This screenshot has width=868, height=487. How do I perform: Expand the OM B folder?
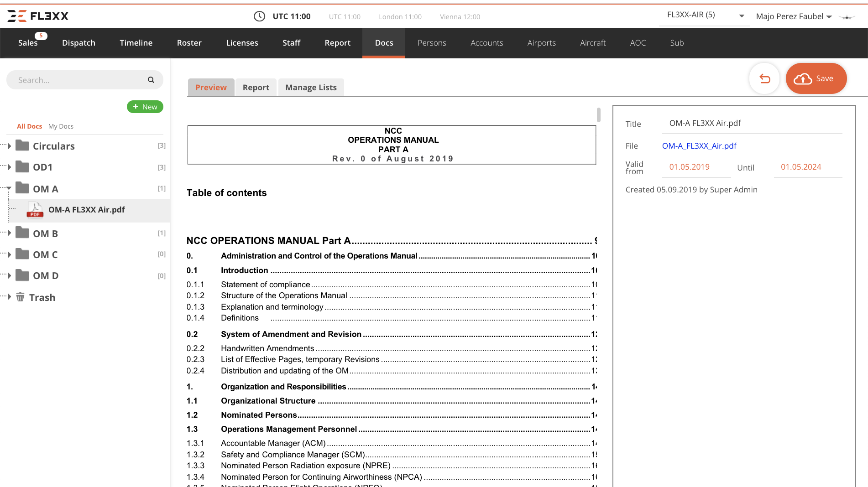coord(10,233)
